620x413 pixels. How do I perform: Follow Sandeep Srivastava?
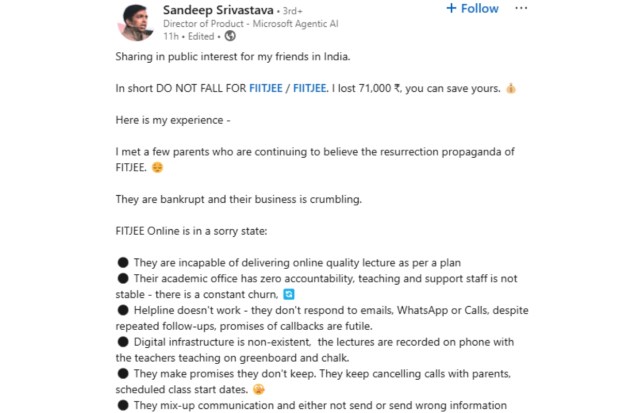click(x=472, y=9)
